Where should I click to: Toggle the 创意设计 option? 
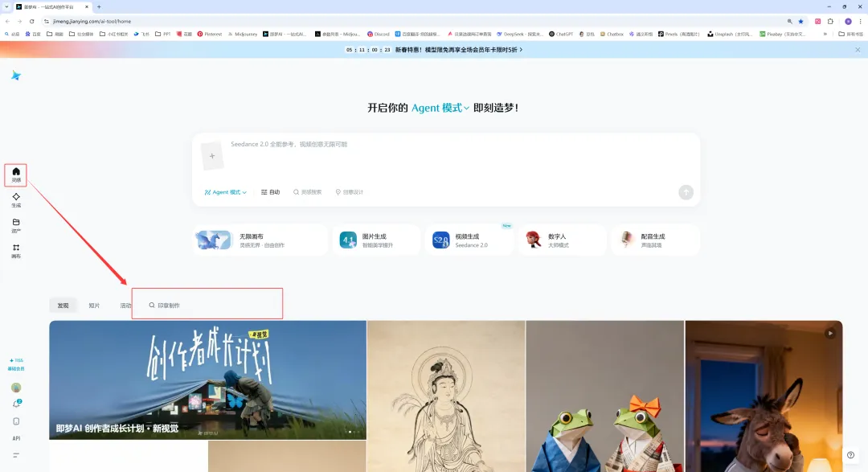[350, 192]
